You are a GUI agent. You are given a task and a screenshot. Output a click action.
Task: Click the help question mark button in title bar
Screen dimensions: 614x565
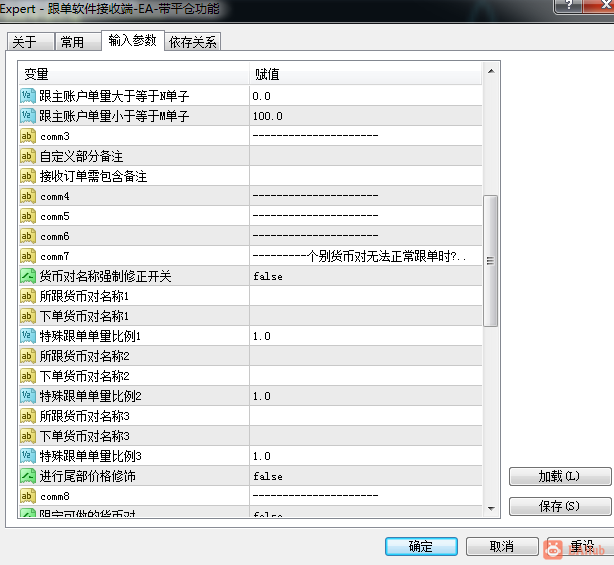click(x=569, y=5)
